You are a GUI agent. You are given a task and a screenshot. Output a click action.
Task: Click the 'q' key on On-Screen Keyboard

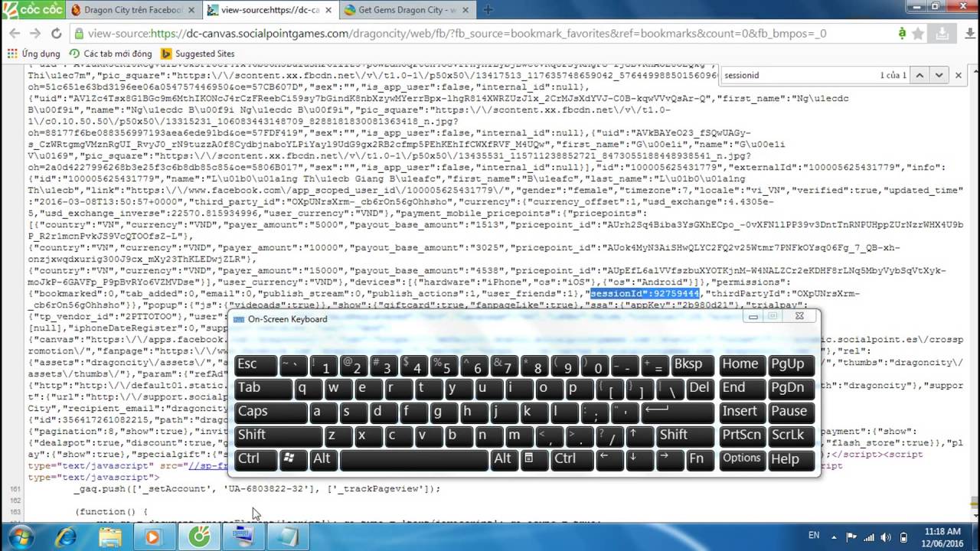309,388
